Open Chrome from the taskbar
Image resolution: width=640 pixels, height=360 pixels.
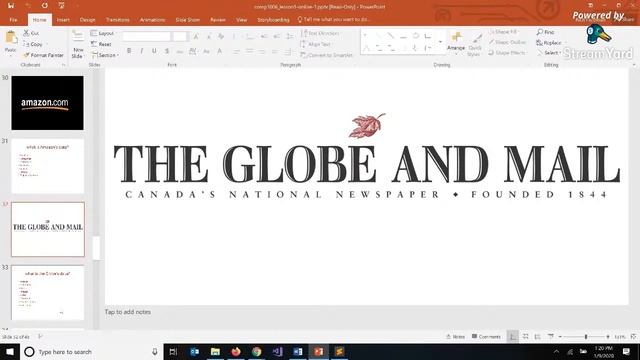click(x=257, y=351)
